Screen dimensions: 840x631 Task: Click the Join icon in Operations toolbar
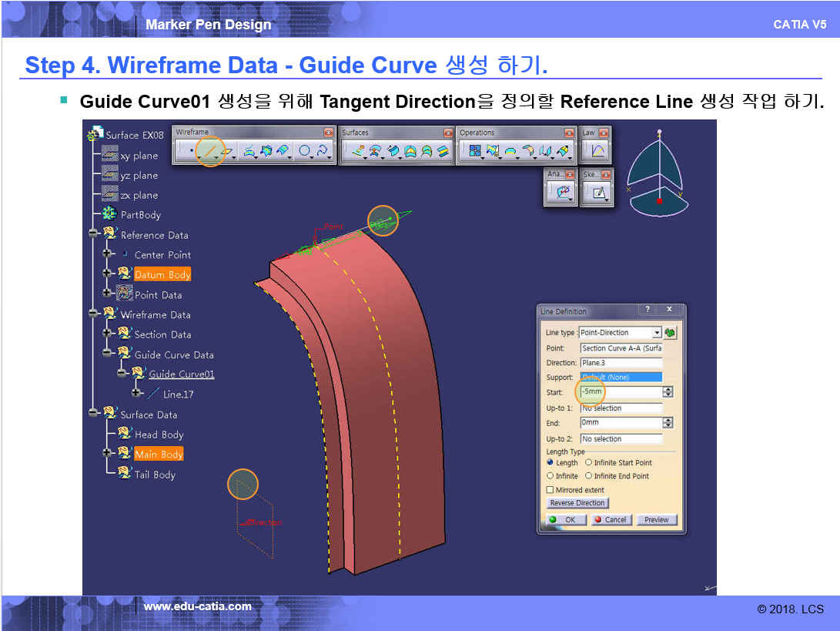click(475, 152)
